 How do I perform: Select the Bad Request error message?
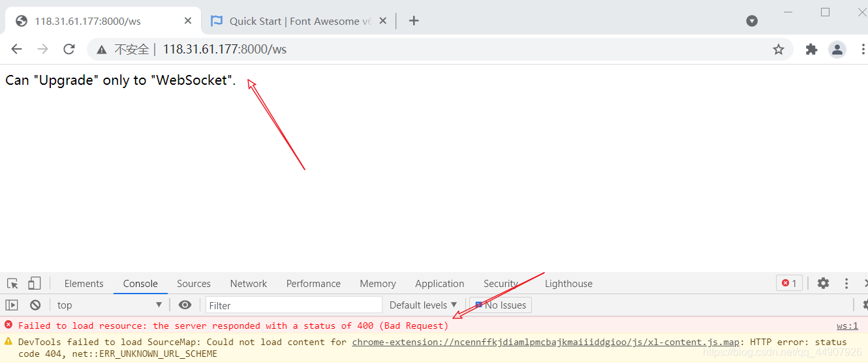pyautogui.click(x=234, y=326)
